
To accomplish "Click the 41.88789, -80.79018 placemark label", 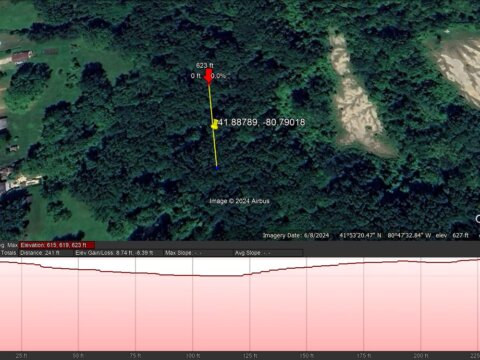I will (x=261, y=122).
